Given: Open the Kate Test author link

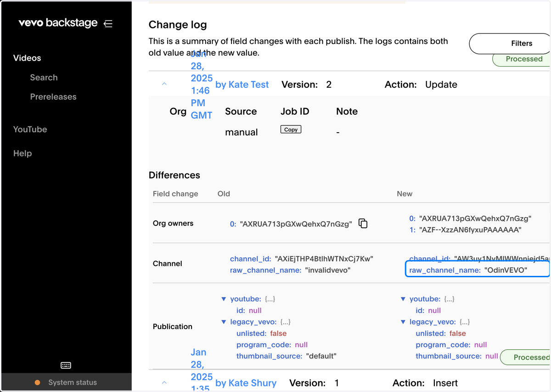Looking at the screenshot, I should (242, 84).
